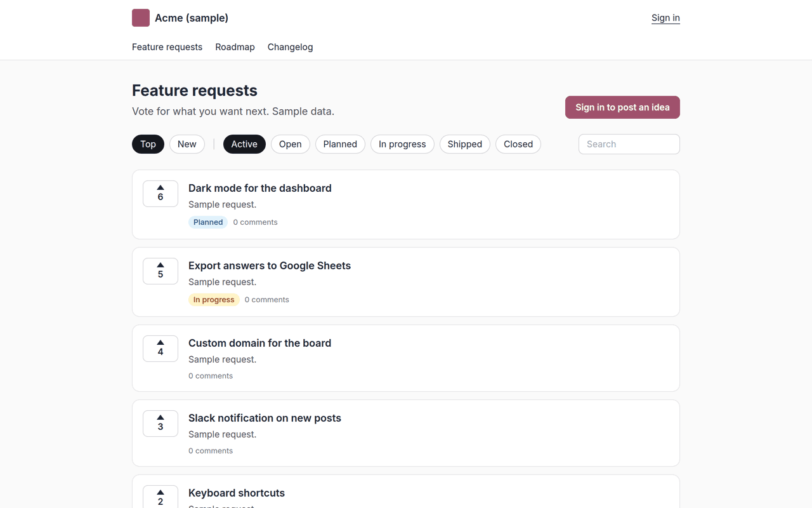Open Custom domain for the board post
The width and height of the screenshot is (812, 508).
(x=260, y=343)
